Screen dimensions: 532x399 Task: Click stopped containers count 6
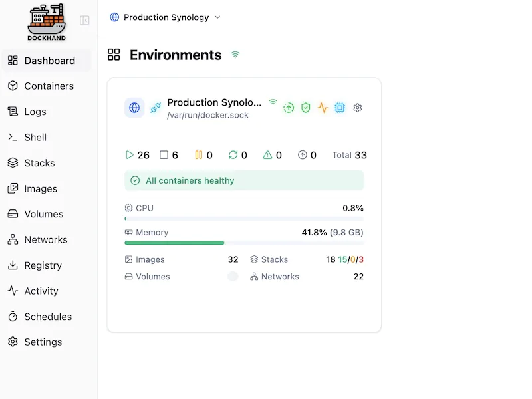pos(169,155)
